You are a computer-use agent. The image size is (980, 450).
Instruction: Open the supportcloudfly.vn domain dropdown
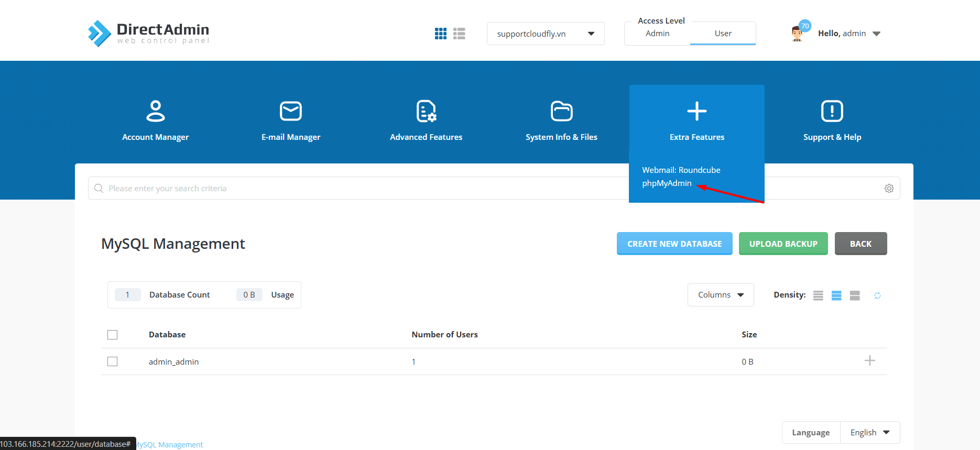click(x=545, y=34)
